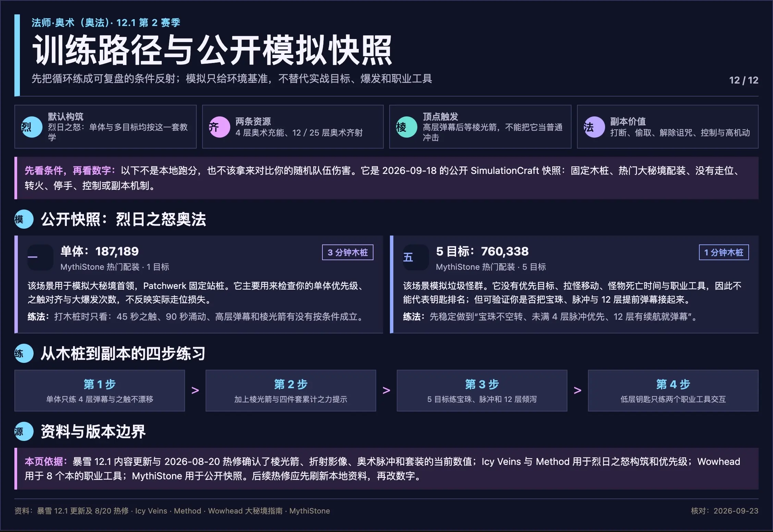This screenshot has width=773, height=532.
Task: Open the 第 3 步 step card
Action: [482, 391]
